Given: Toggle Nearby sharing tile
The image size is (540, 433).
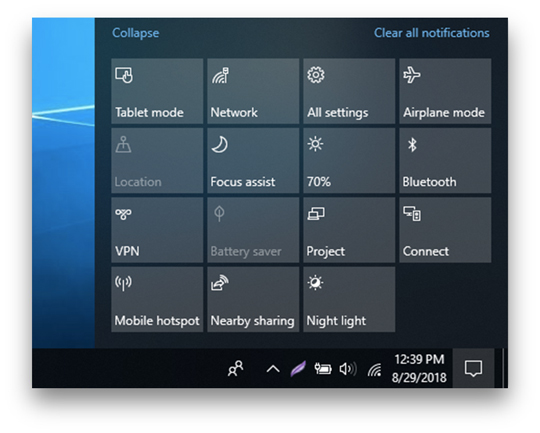Looking at the screenshot, I should tap(253, 299).
